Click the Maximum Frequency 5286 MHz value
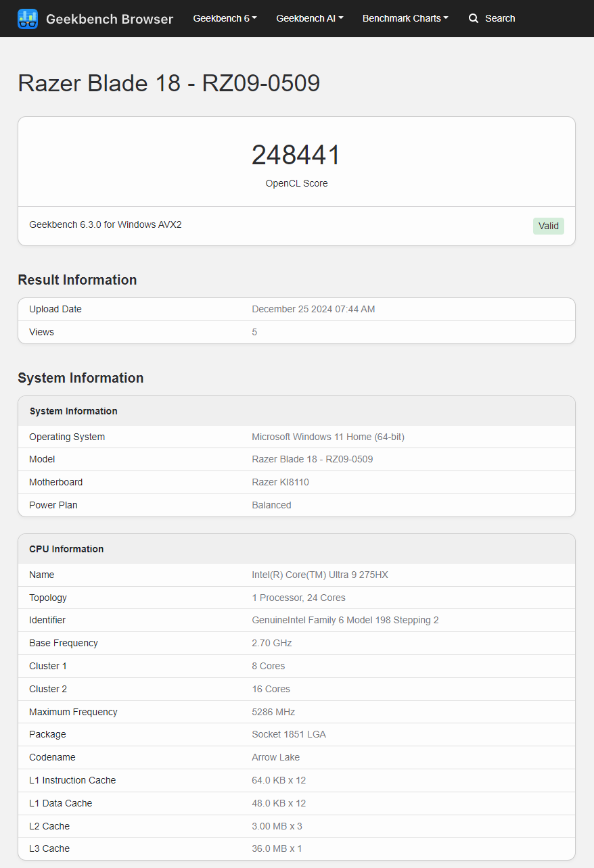The height and width of the screenshot is (868, 594). [273, 712]
